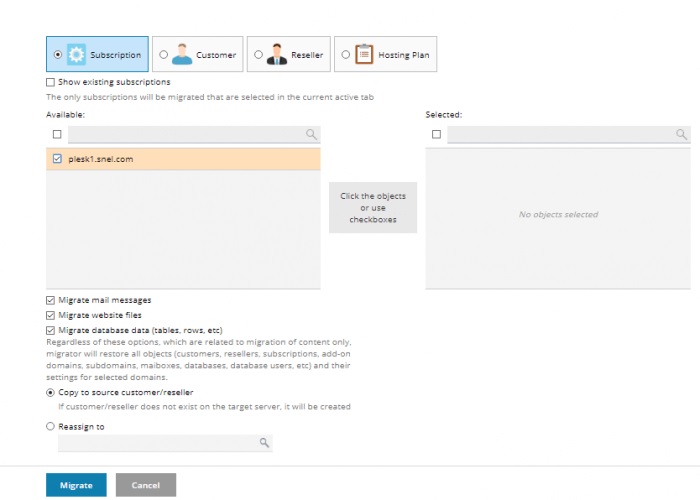Screen dimensions: 700x500
Task: Click the Reassign to search field
Action: tap(165, 443)
